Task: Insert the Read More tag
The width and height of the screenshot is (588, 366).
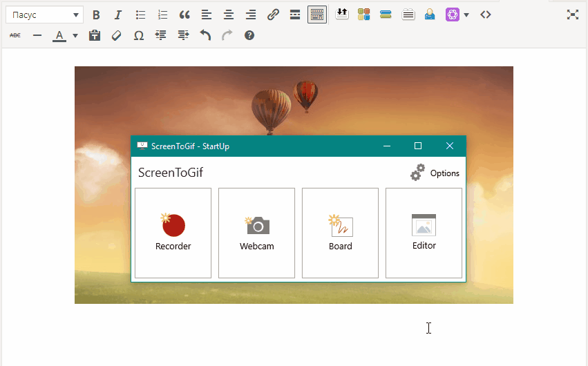Action: (295, 15)
